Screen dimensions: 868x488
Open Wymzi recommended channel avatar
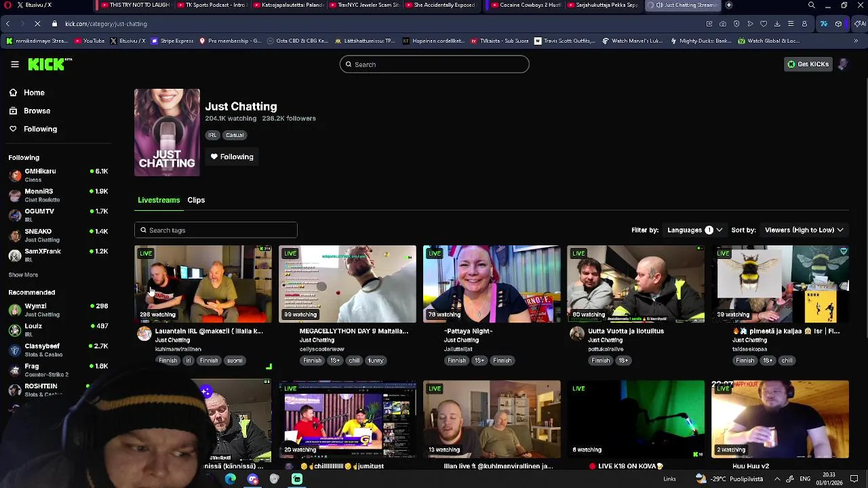click(15, 310)
